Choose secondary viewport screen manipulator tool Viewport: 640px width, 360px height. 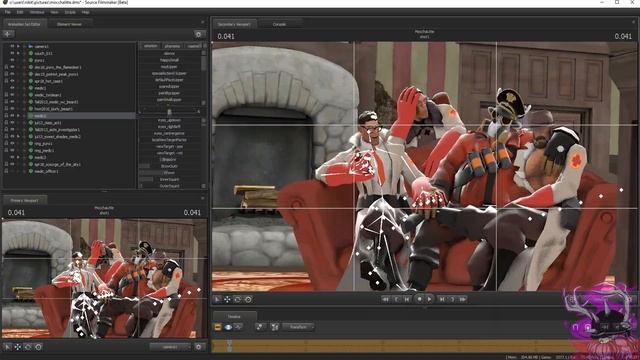tap(248, 299)
